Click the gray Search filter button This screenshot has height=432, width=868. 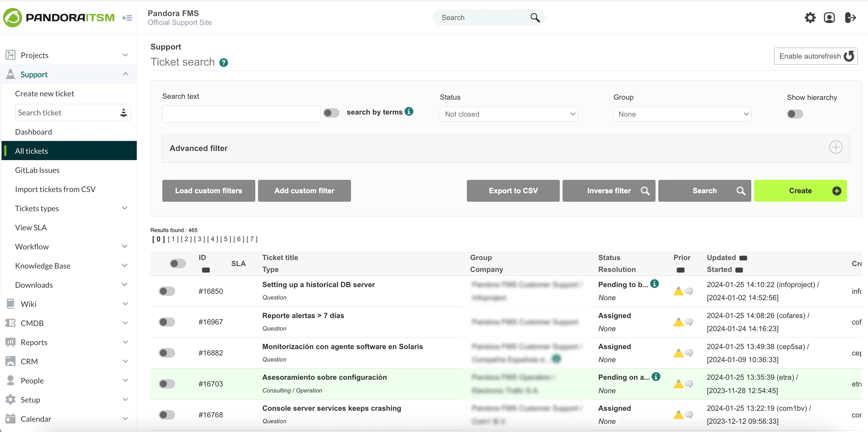tap(704, 191)
